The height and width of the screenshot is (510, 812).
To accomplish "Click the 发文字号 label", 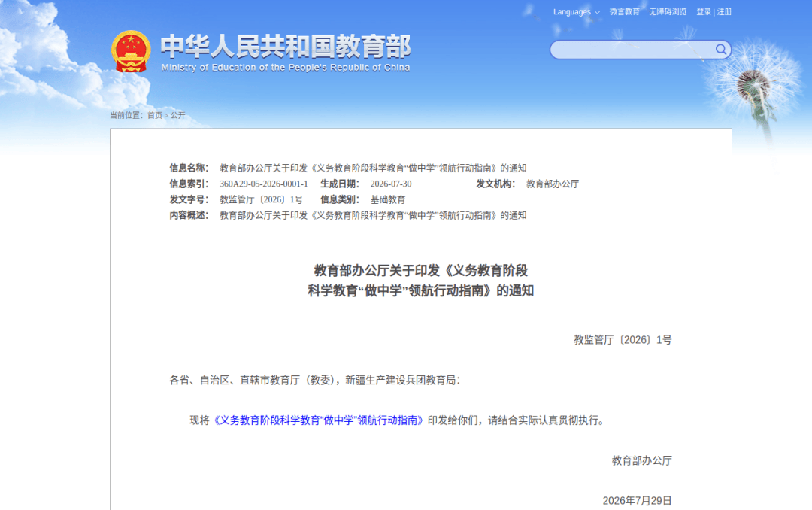I will pos(189,199).
